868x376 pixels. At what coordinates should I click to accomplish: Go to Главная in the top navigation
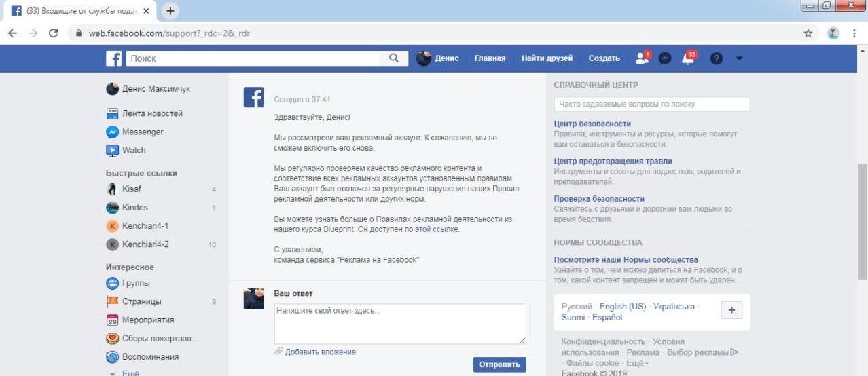[x=490, y=59]
